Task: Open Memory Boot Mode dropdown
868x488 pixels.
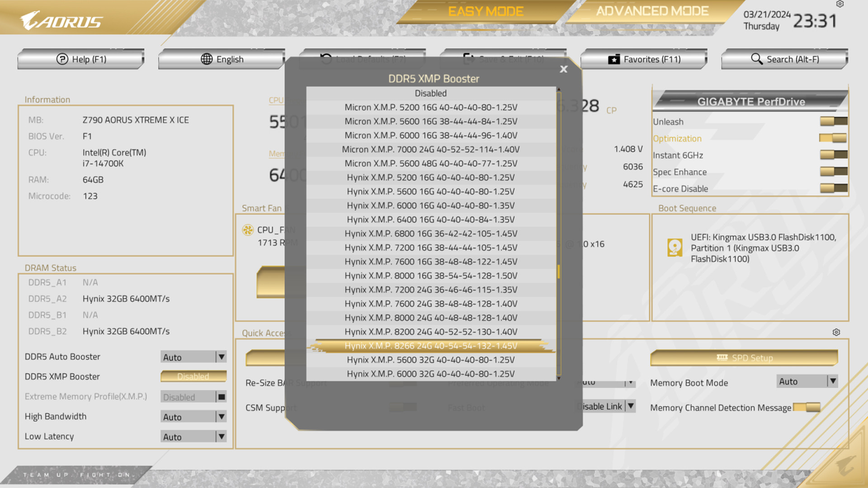Action: click(x=807, y=381)
